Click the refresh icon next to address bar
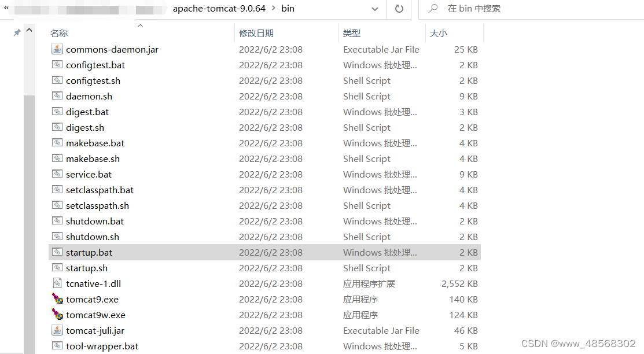The height and width of the screenshot is (354, 644). [x=399, y=9]
